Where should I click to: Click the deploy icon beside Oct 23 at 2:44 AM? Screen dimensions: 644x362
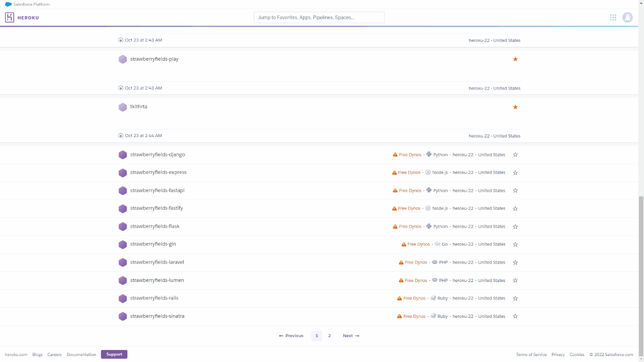(x=121, y=136)
